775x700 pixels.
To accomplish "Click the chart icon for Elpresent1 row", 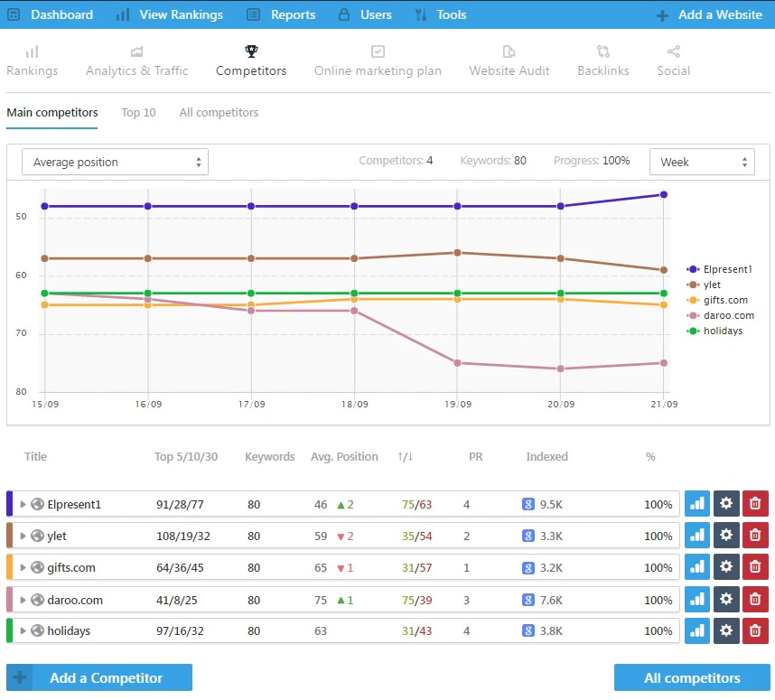I will [697, 504].
